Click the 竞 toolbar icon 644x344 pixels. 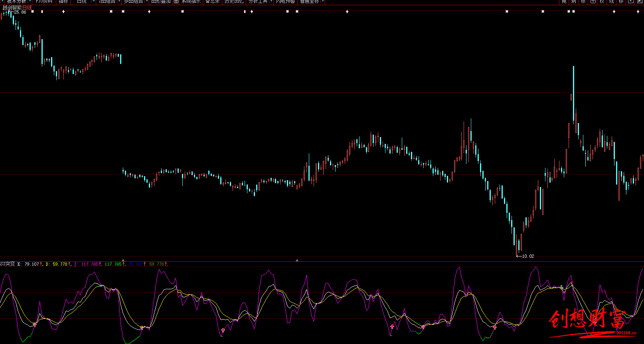[564, 2]
